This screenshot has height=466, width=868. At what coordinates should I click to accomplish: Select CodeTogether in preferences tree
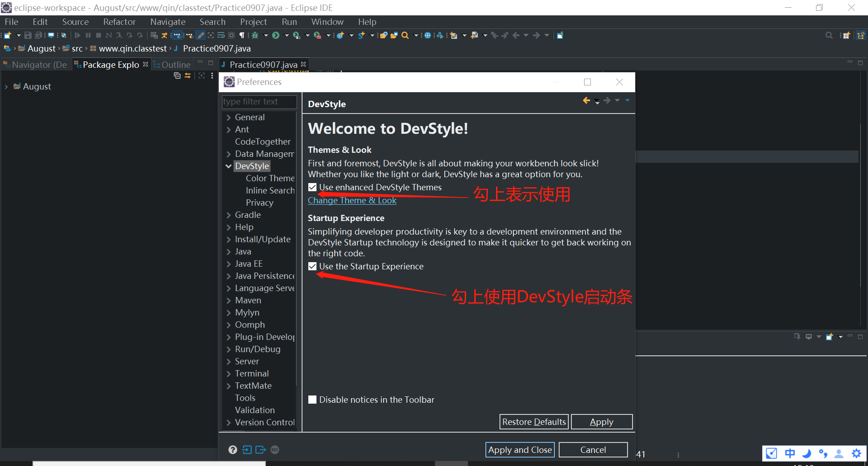(x=263, y=142)
